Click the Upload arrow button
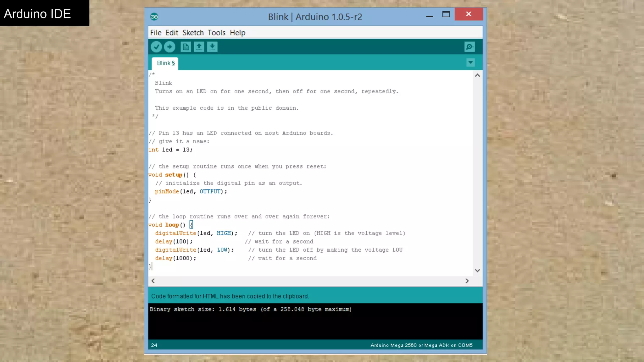Screen dimensions: 644x362 tap(169, 47)
